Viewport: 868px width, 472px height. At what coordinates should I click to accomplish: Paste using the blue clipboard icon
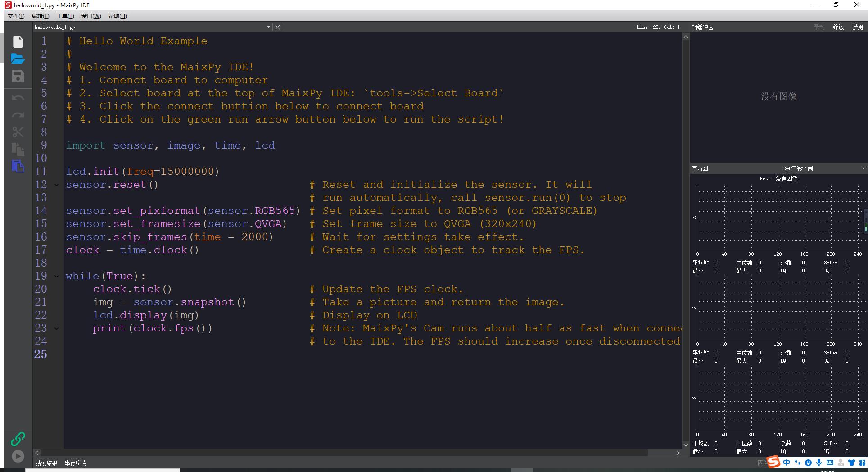(18, 166)
